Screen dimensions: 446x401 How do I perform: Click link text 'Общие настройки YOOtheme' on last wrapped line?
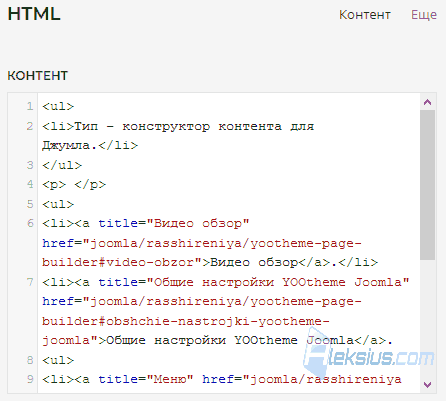(x=202, y=340)
